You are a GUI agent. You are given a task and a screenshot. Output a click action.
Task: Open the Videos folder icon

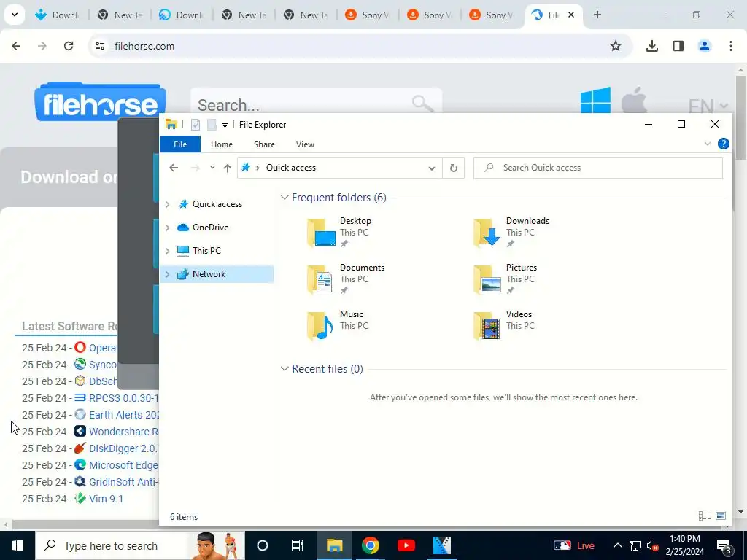(487, 326)
